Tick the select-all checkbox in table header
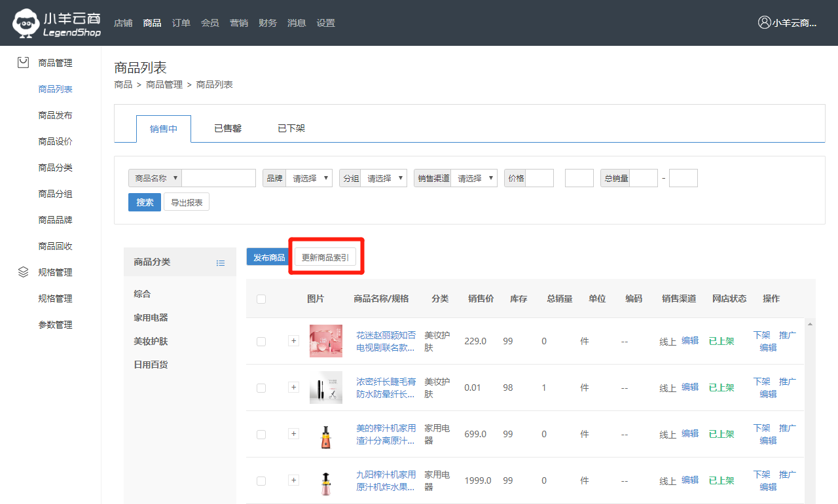The width and height of the screenshot is (838, 504). [x=261, y=299]
